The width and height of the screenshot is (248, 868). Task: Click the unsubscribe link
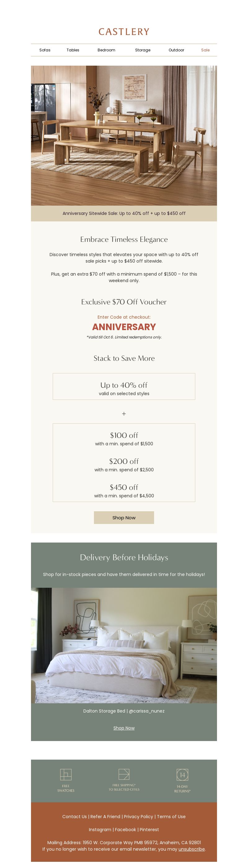tap(192, 849)
